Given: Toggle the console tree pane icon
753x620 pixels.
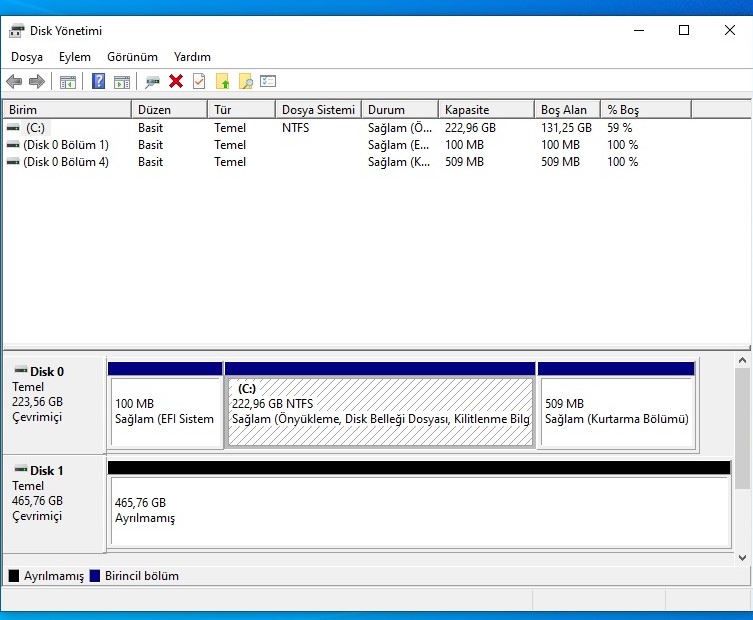Looking at the screenshot, I should [x=68, y=82].
